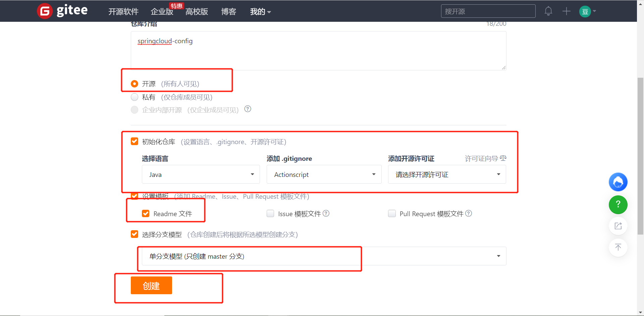Open the user avatar menu

(x=585, y=11)
